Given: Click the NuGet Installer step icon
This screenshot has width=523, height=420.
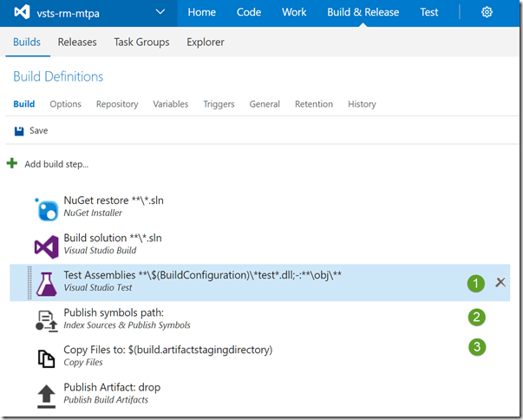Looking at the screenshot, I should [x=46, y=208].
